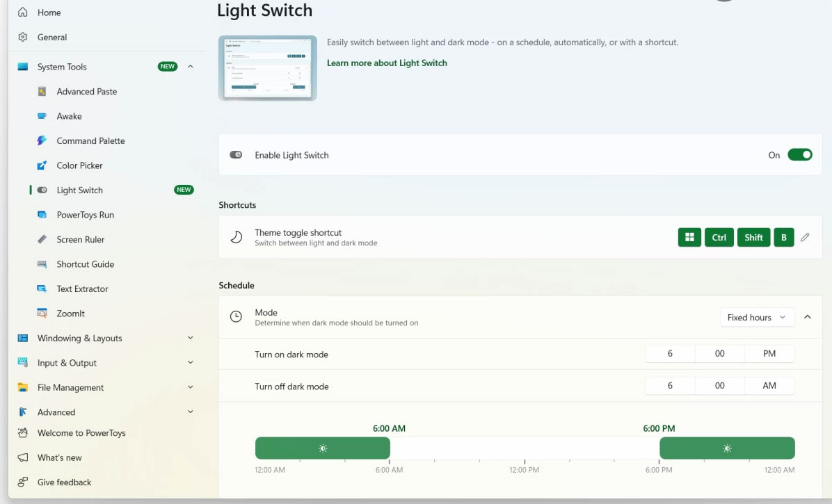The height and width of the screenshot is (504, 832).
Task: Collapse the Mode schedule settings chevron
Action: click(x=808, y=317)
